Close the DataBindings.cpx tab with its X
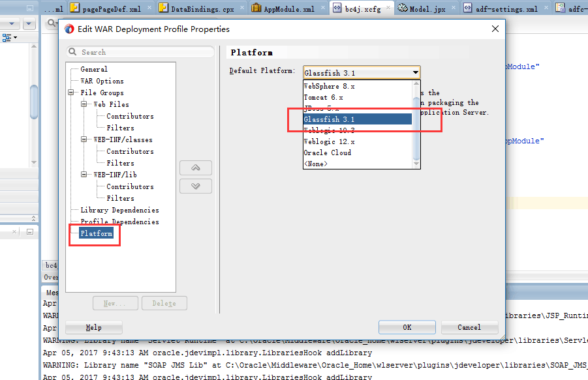This screenshot has height=380, width=588. (242, 7)
